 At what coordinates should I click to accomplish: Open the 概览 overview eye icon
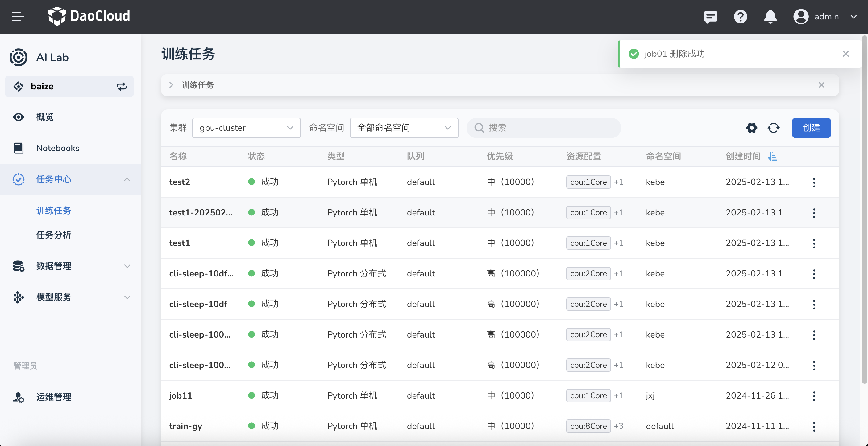pyautogui.click(x=18, y=117)
